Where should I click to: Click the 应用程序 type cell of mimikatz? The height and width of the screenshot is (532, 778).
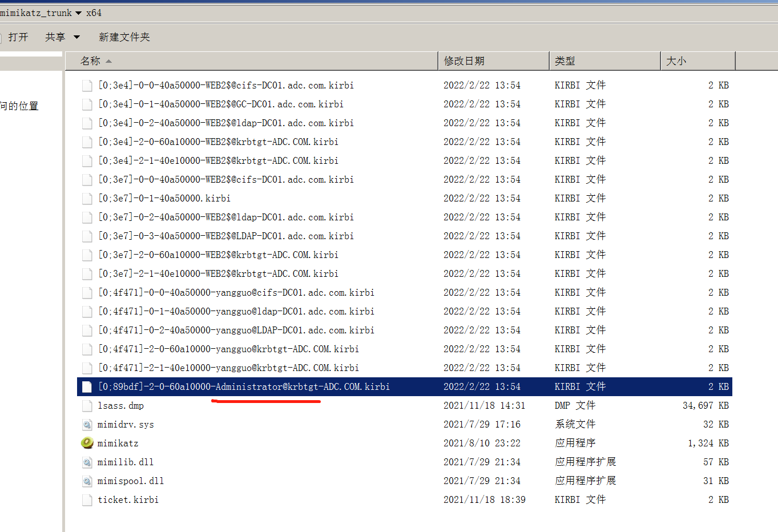click(575, 443)
